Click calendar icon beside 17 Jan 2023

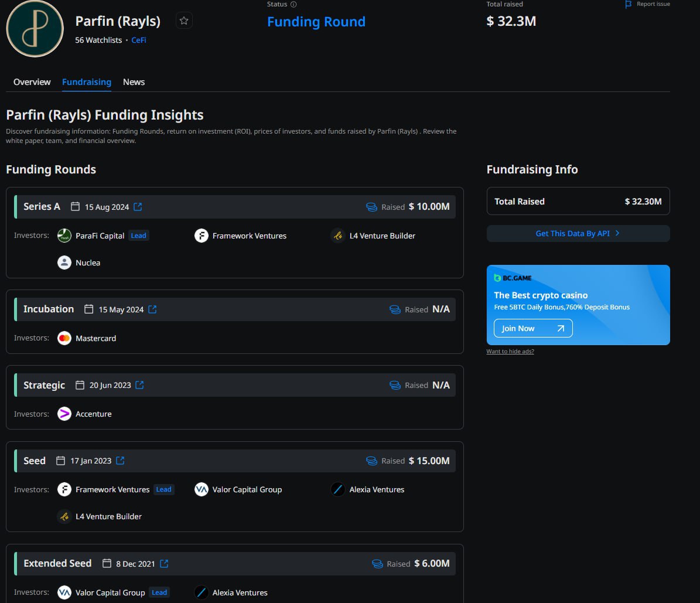61,461
